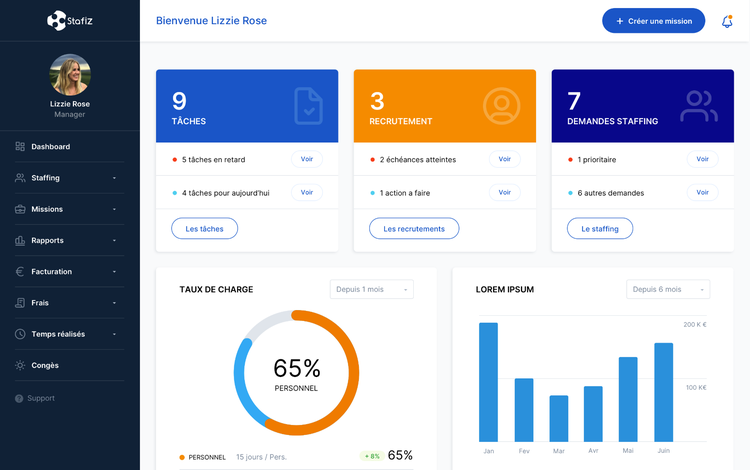Click Lizzie Rose profile photo
The width and height of the screenshot is (750, 470).
[69, 74]
